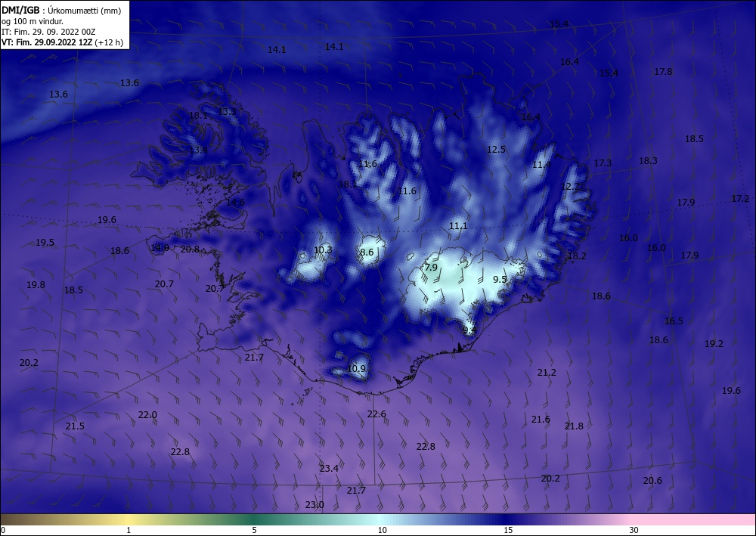Select the lowest map value 7.9
Image resolution: width=756 pixels, height=536 pixels.
click(x=431, y=267)
